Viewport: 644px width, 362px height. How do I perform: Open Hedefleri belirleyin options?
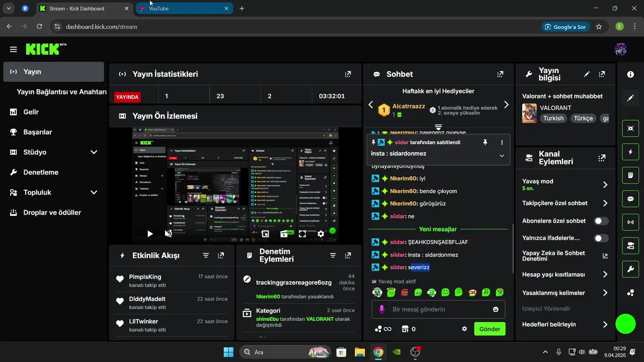point(605,324)
